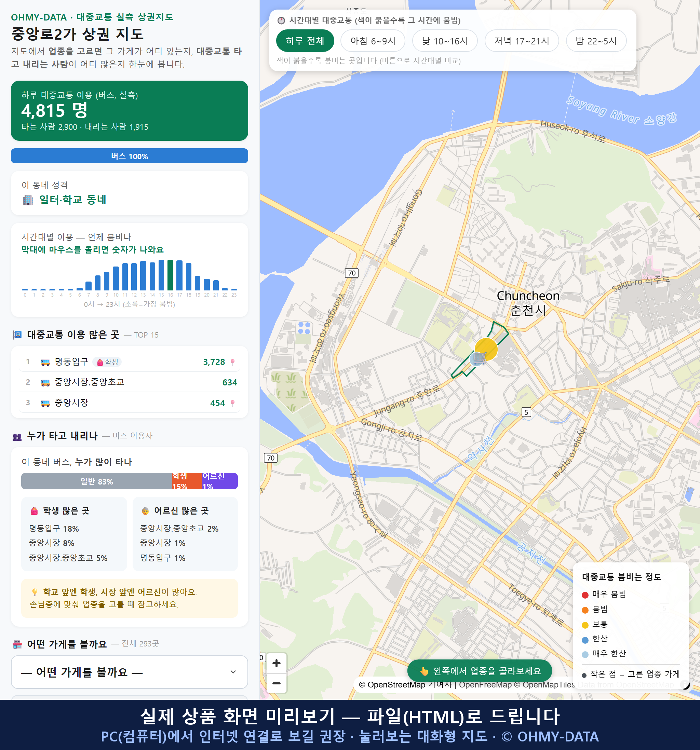
Task: Switch to 저녁 17~21시 time filter
Action: [521, 41]
